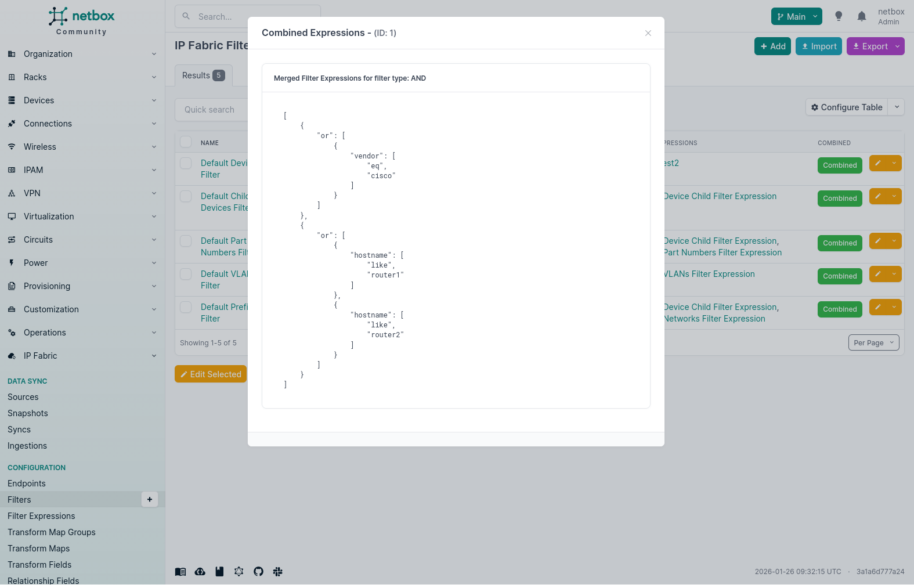Expand the Export dropdown arrow

pos(898,46)
